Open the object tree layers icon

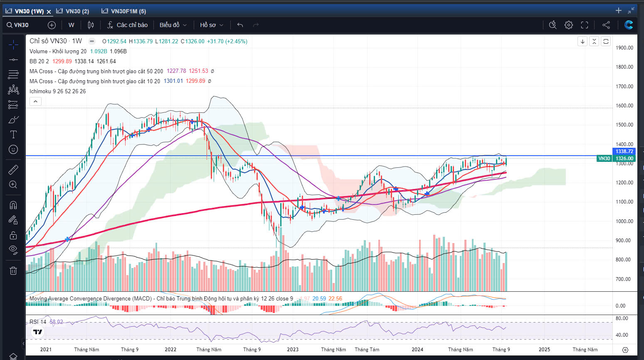(x=13, y=357)
